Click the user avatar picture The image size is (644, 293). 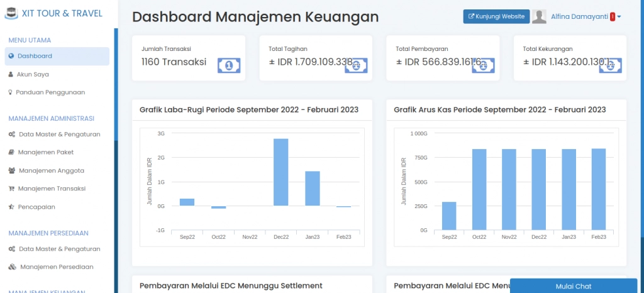coord(539,17)
